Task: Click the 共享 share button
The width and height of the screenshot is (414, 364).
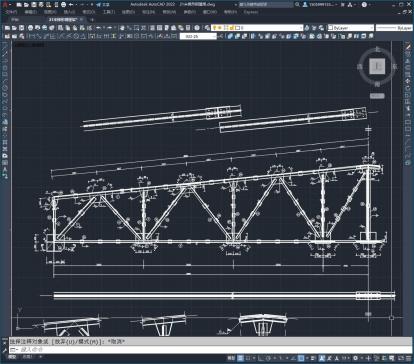Action: click(103, 5)
